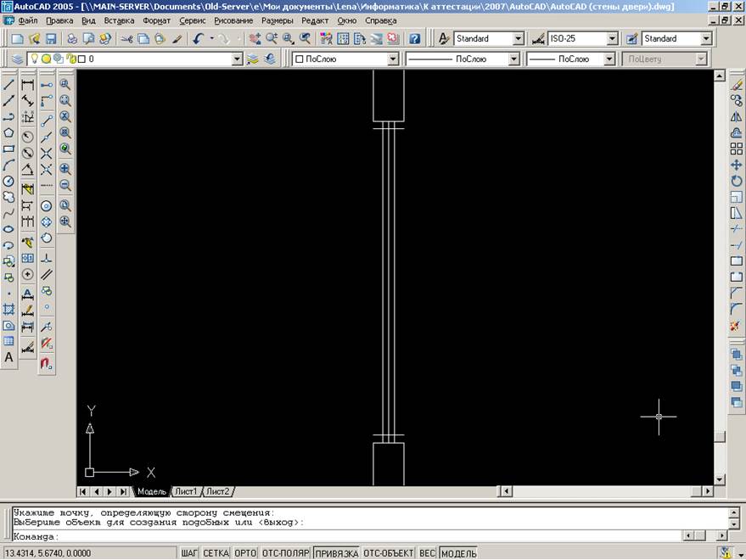Open the Help question mark icon
The height and width of the screenshot is (560, 746).
[414, 38]
